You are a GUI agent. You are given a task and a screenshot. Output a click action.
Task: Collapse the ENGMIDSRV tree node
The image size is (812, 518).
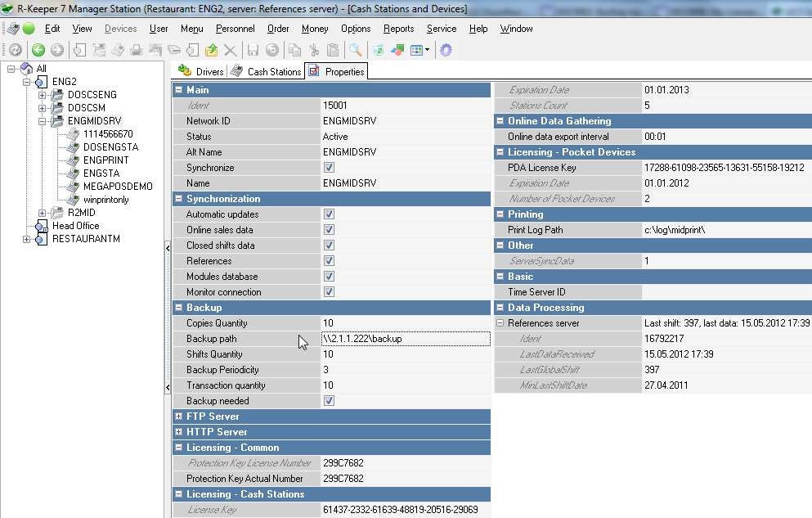43,121
